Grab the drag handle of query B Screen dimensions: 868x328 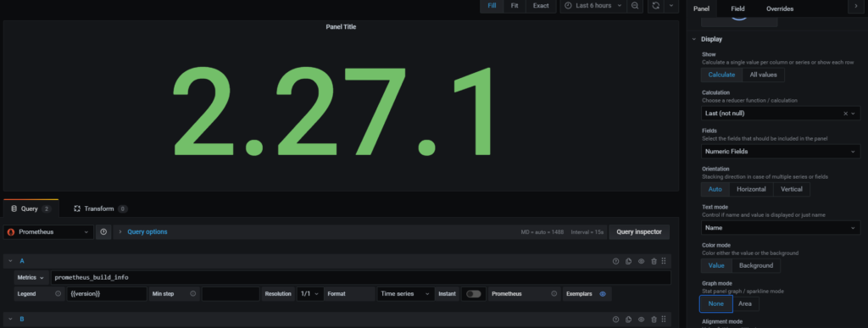click(664, 320)
